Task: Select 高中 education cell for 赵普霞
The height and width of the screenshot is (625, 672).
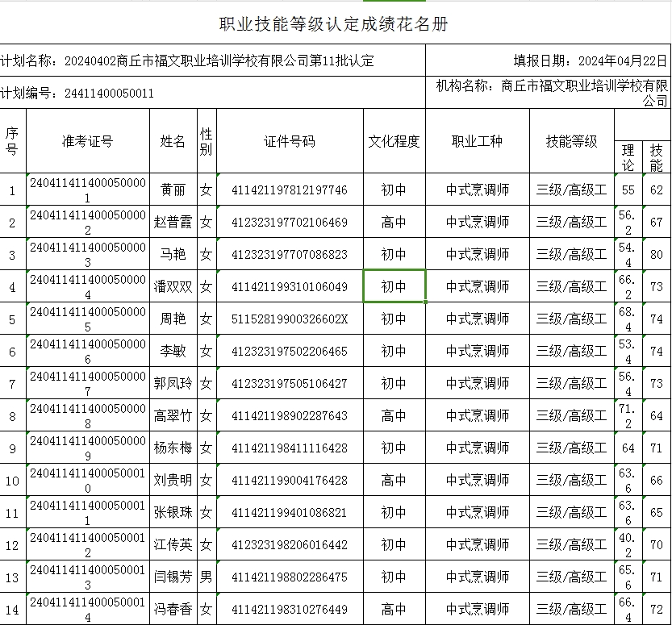Action: (394, 222)
